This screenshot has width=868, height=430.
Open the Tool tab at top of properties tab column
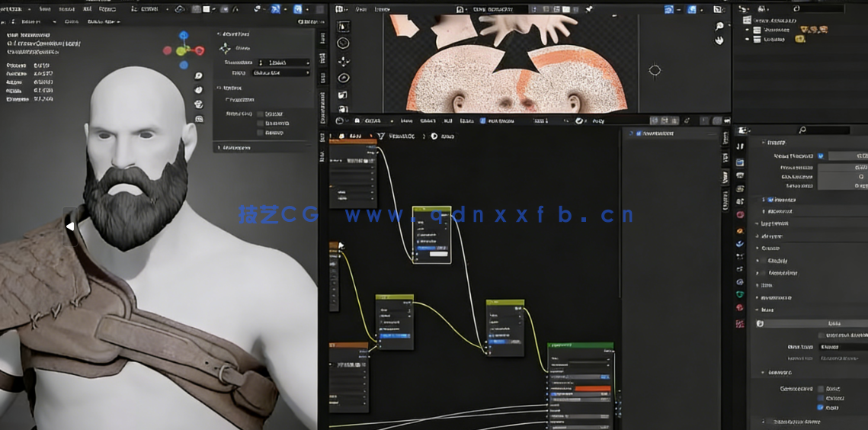[x=741, y=146]
